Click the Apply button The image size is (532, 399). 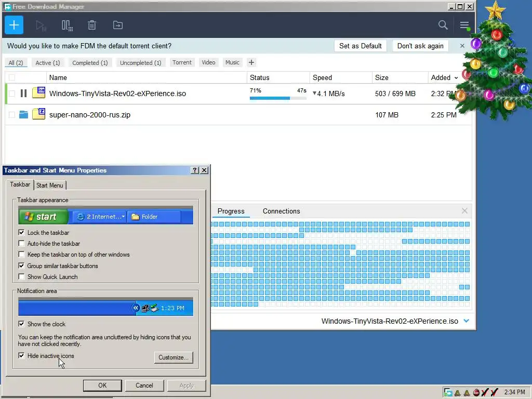187,385
